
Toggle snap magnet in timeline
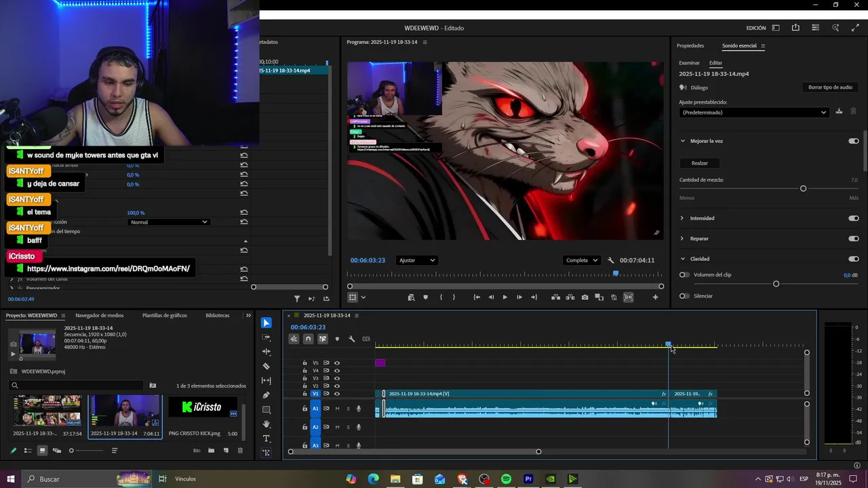coord(309,339)
